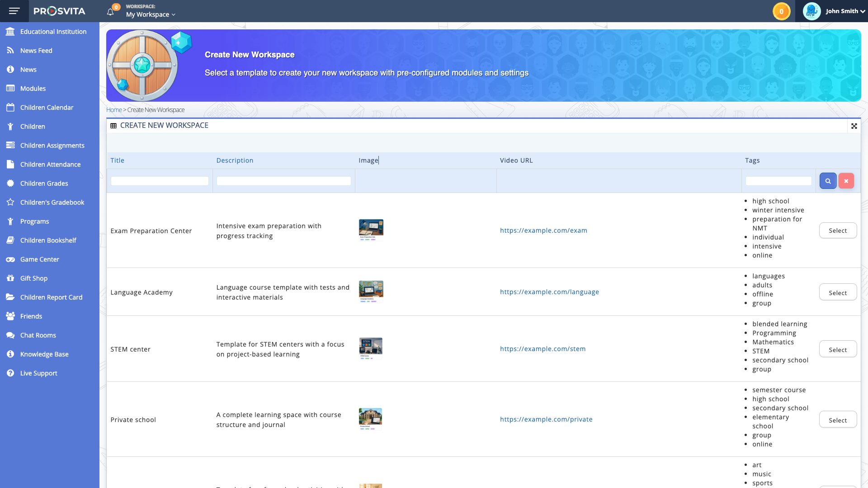Click the Children Assignments icon
The height and width of the screenshot is (488, 868).
[10, 145]
